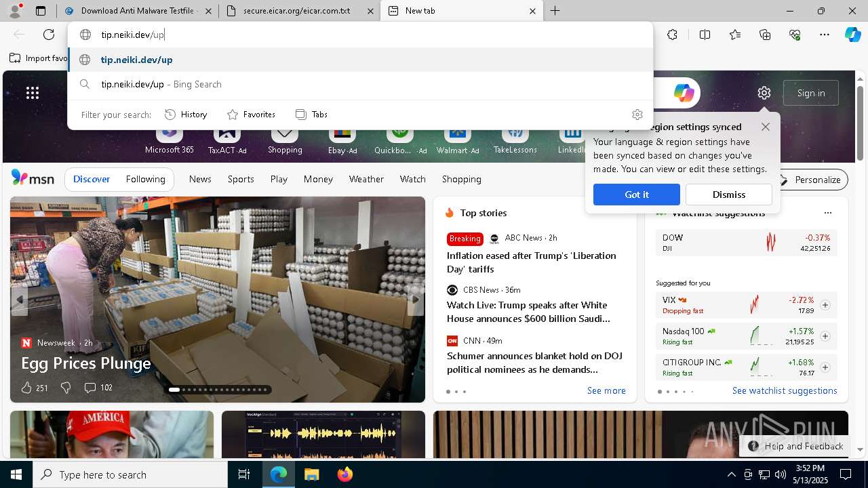Open Personalize feed button
868x488 pixels.
click(x=811, y=180)
